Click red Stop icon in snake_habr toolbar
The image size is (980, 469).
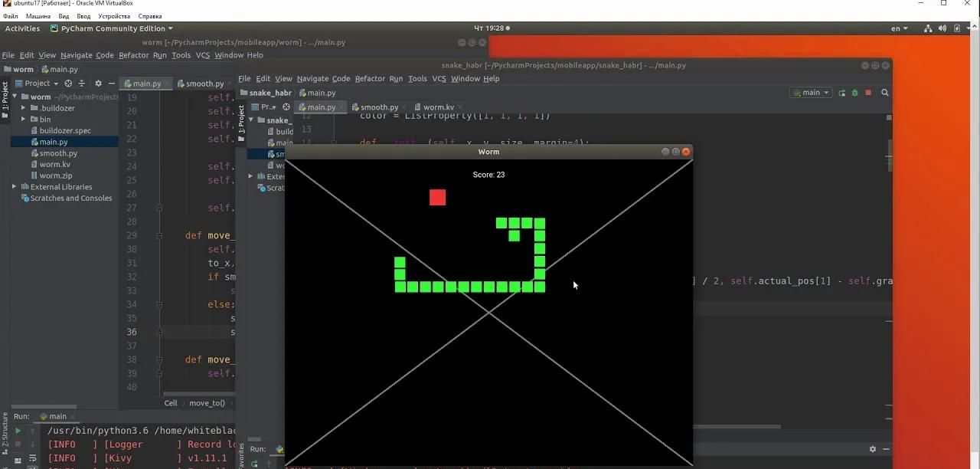(x=868, y=93)
